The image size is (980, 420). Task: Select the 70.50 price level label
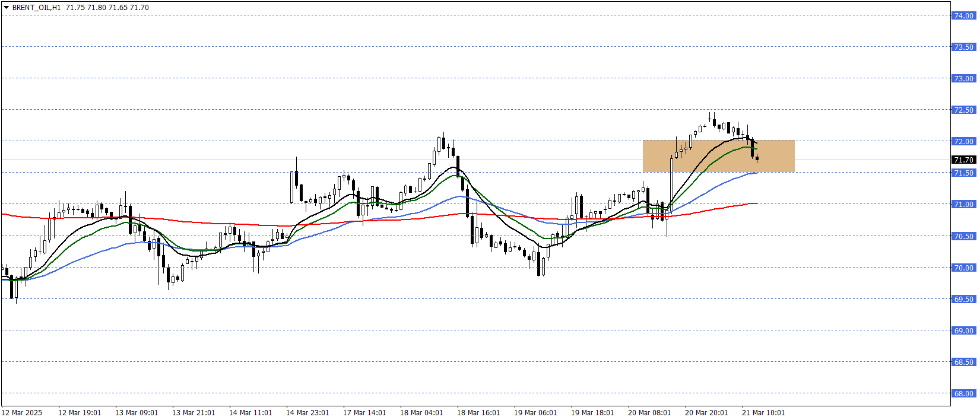[x=963, y=237]
